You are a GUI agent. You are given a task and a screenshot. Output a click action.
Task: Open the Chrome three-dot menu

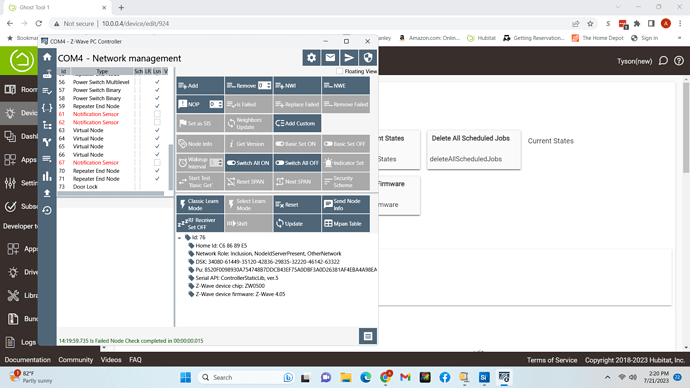tap(680, 23)
